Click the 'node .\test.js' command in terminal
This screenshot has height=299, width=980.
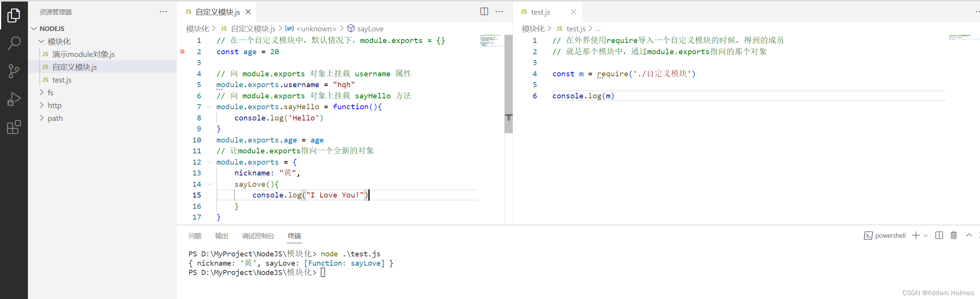tap(350, 254)
